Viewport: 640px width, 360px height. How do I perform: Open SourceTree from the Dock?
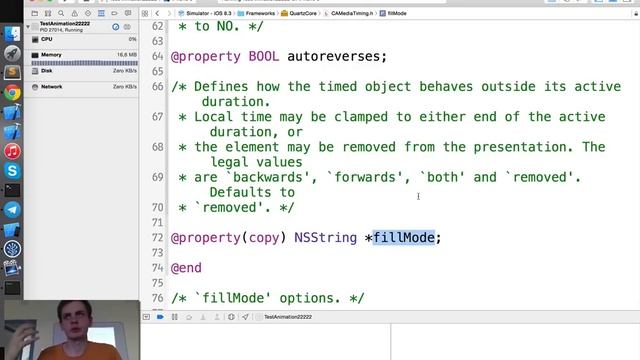(12, 249)
